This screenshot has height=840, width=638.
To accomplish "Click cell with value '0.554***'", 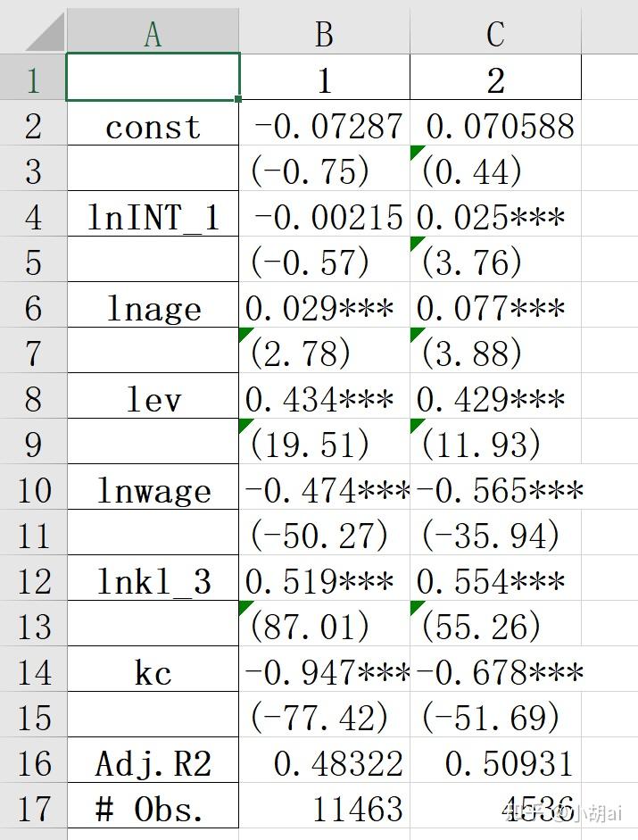I will [495, 578].
